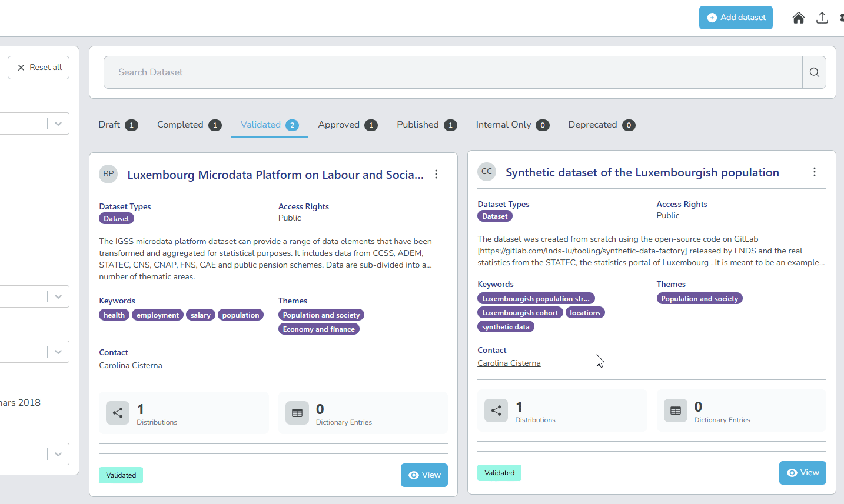Expand the topmost sidebar filter dropdown
The width and height of the screenshot is (844, 504).
pyautogui.click(x=58, y=124)
